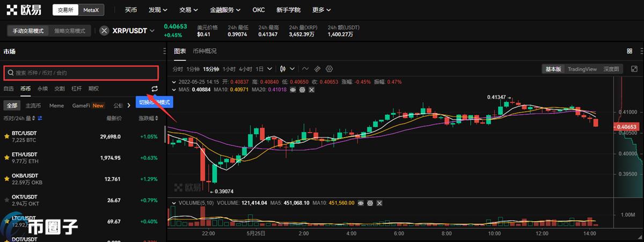Click the indicator line icon in chart toolbar
644x242 pixels.
pyautogui.click(x=305, y=69)
